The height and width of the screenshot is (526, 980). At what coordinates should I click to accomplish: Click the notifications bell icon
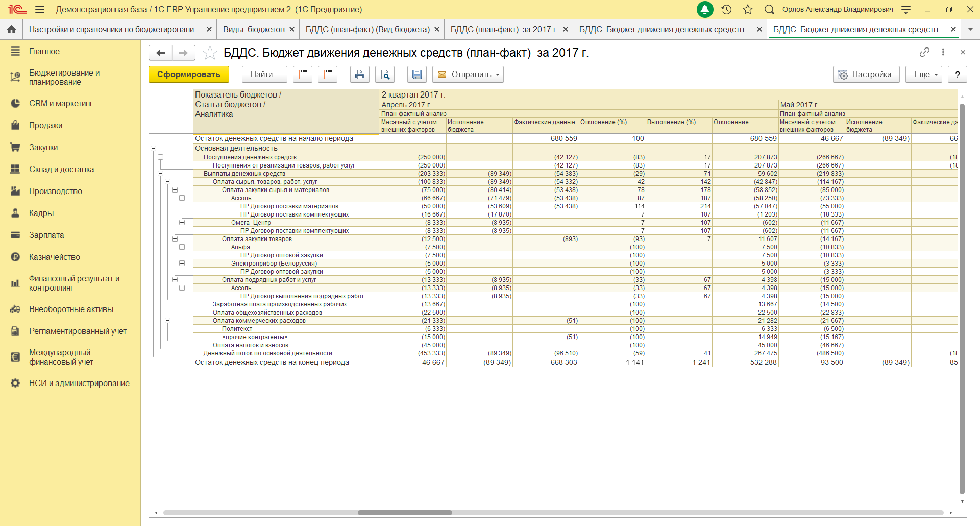tap(705, 9)
